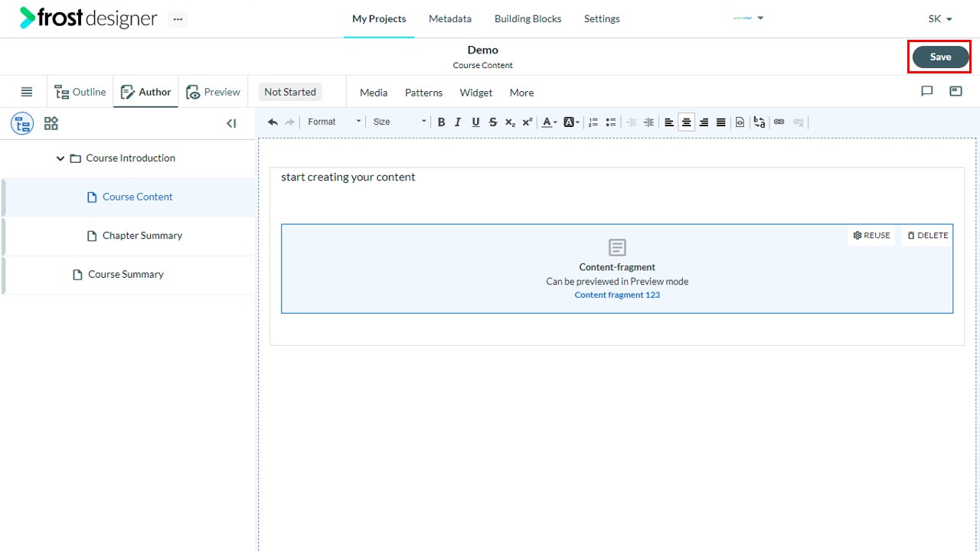
Task: Delete the content fragment
Action: pos(928,236)
